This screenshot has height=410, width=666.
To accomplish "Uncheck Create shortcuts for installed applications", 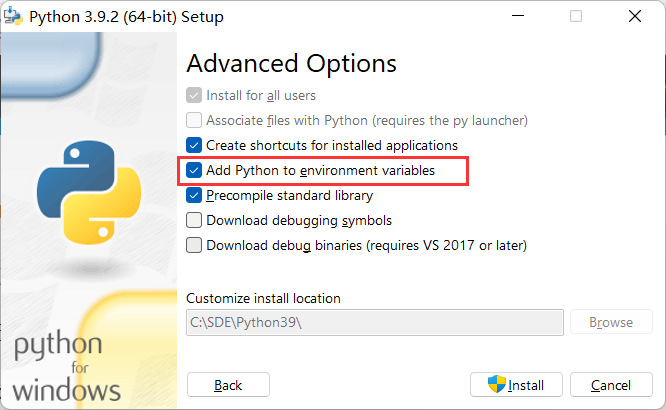I will [x=194, y=145].
